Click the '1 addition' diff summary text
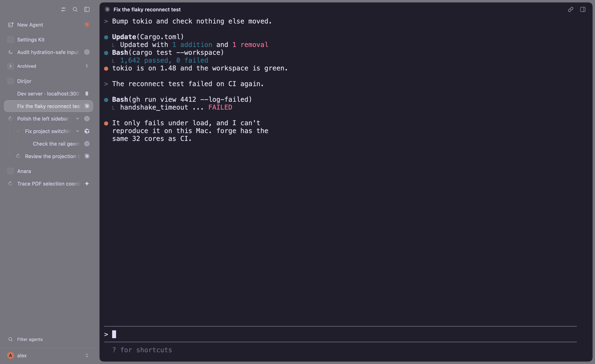The width and height of the screenshot is (595, 364). [192, 45]
